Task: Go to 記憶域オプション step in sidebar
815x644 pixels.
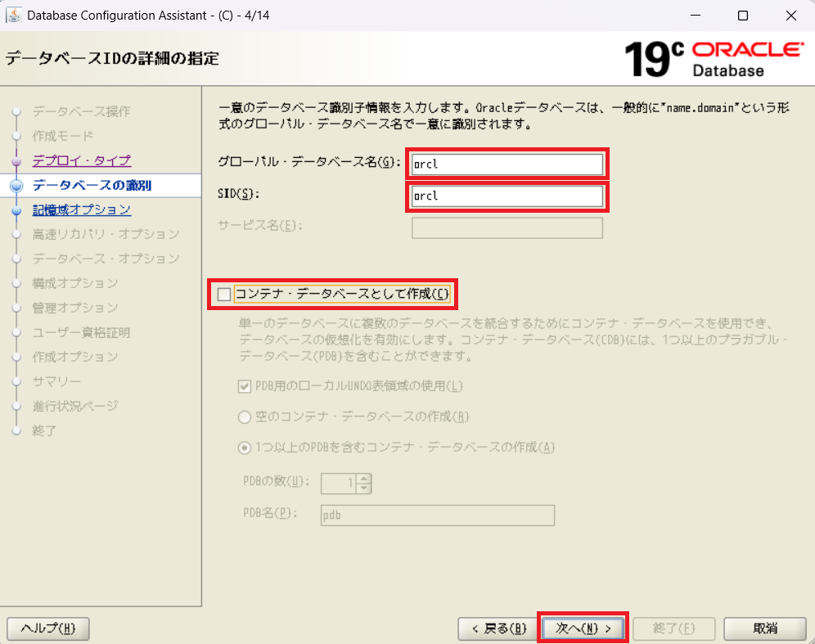Action: point(81,209)
